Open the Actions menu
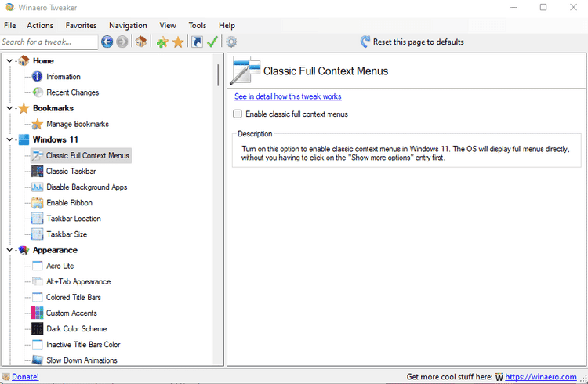Image resolution: width=588 pixels, height=384 pixels. pyautogui.click(x=40, y=25)
